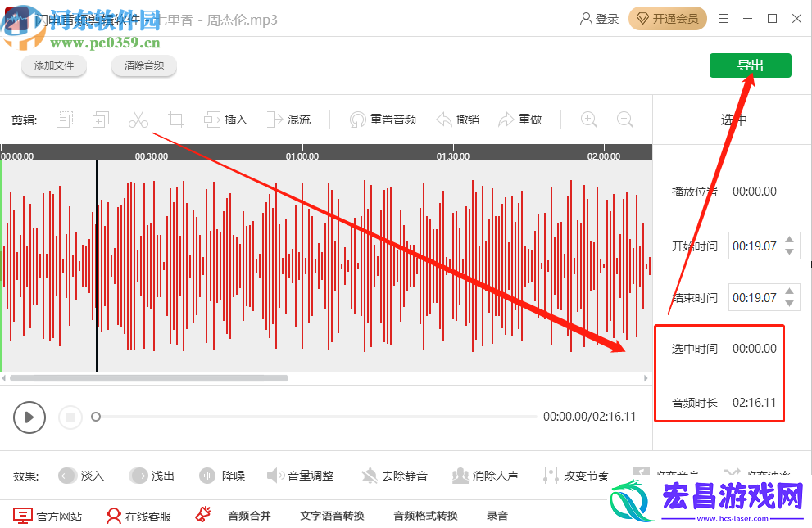Apply the 降噪 noise reduction effect

222,476
